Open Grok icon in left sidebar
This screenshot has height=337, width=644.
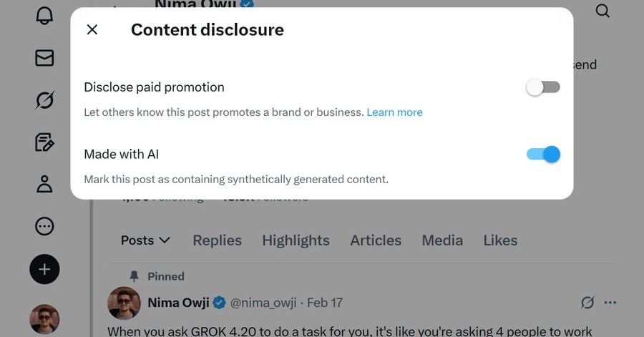[44, 100]
